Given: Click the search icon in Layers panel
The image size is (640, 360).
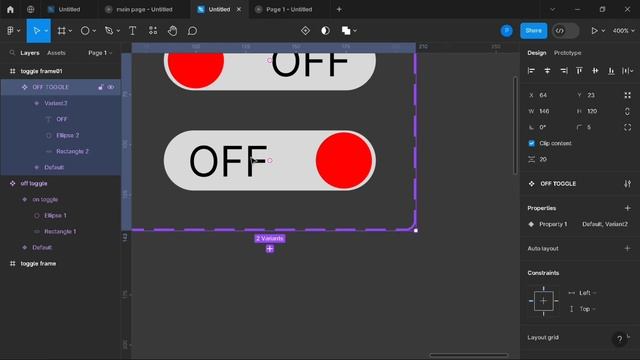Looking at the screenshot, I should click(12, 53).
